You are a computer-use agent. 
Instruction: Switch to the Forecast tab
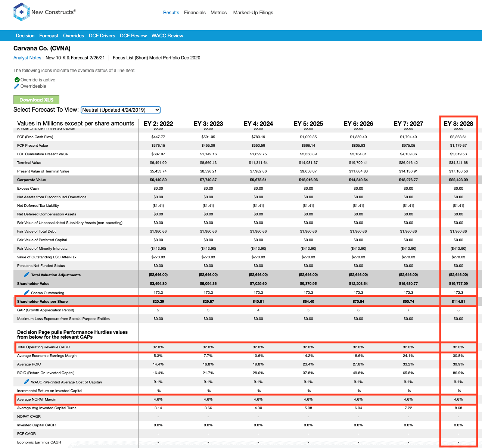click(x=49, y=36)
